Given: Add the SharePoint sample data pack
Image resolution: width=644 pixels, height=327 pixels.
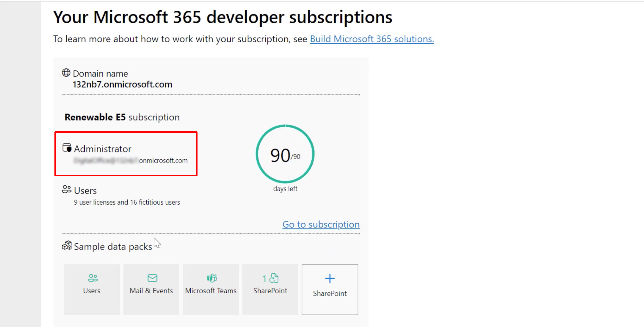Looking at the screenshot, I should click(x=330, y=289).
